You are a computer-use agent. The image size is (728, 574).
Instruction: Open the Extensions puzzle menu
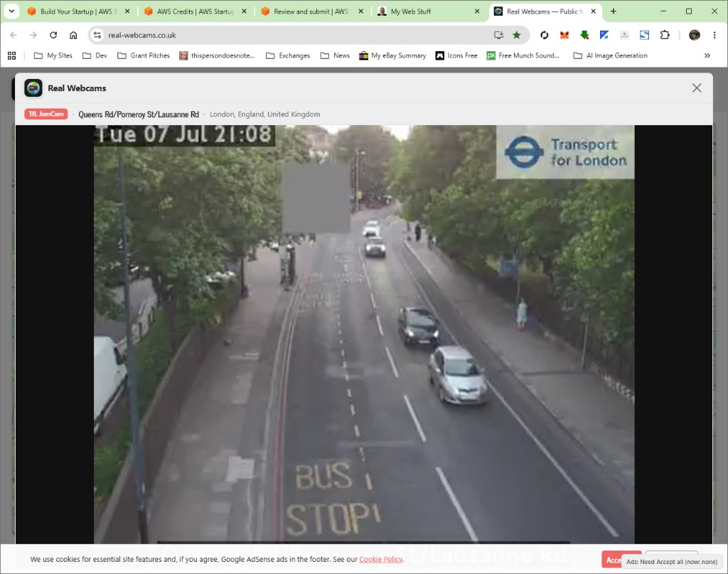coord(665,35)
